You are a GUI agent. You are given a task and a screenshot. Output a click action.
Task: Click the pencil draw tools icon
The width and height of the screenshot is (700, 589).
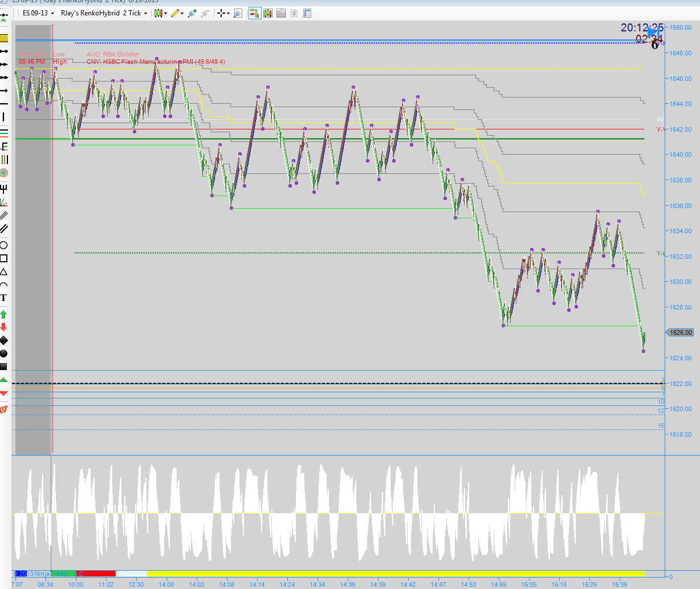(x=174, y=13)
